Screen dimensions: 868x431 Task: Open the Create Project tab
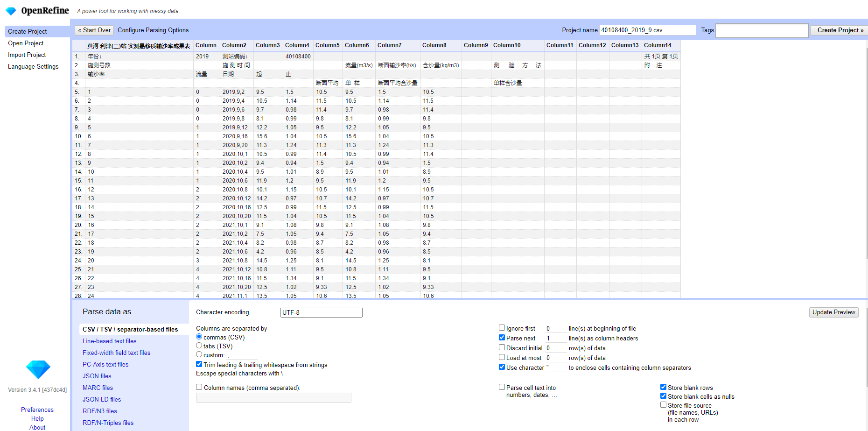[37, 31]
